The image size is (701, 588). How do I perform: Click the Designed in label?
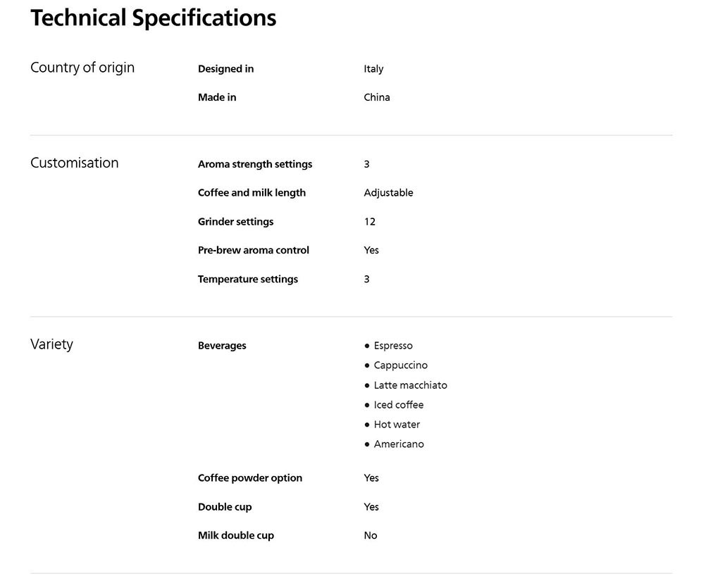click(x=225, y=69)
